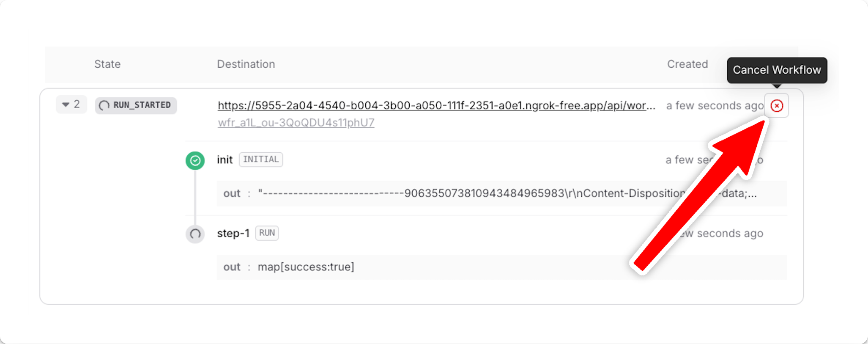
Task: Click the spinner inside RUN_STARTED badge
Action: [x=104, y=105]
